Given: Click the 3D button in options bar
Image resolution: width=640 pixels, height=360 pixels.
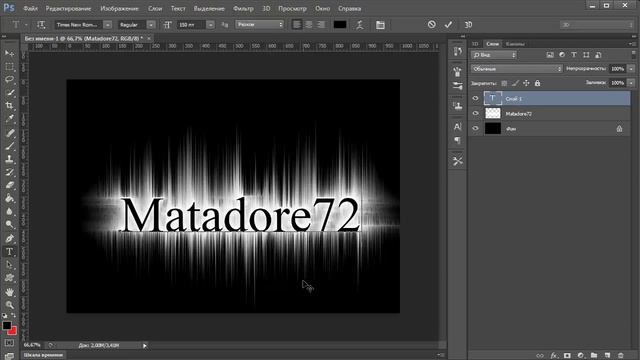Looking at the screenshot, I should (468, 24).
